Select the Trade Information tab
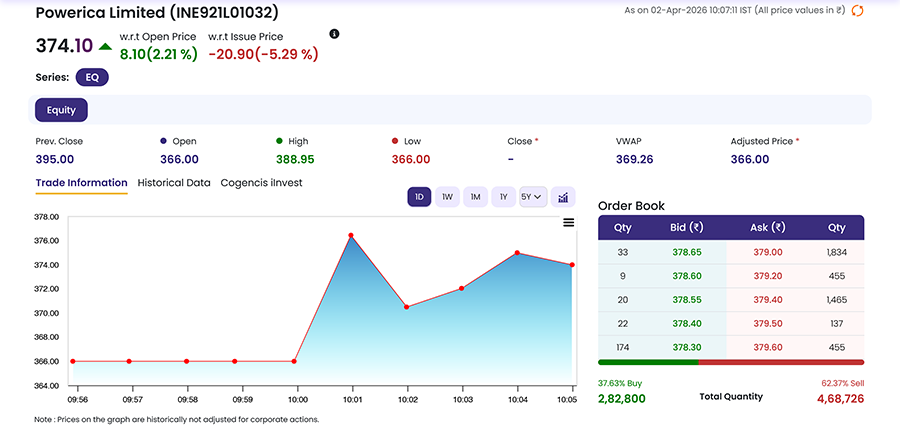The image size is (900, 428). pos(81,183)
